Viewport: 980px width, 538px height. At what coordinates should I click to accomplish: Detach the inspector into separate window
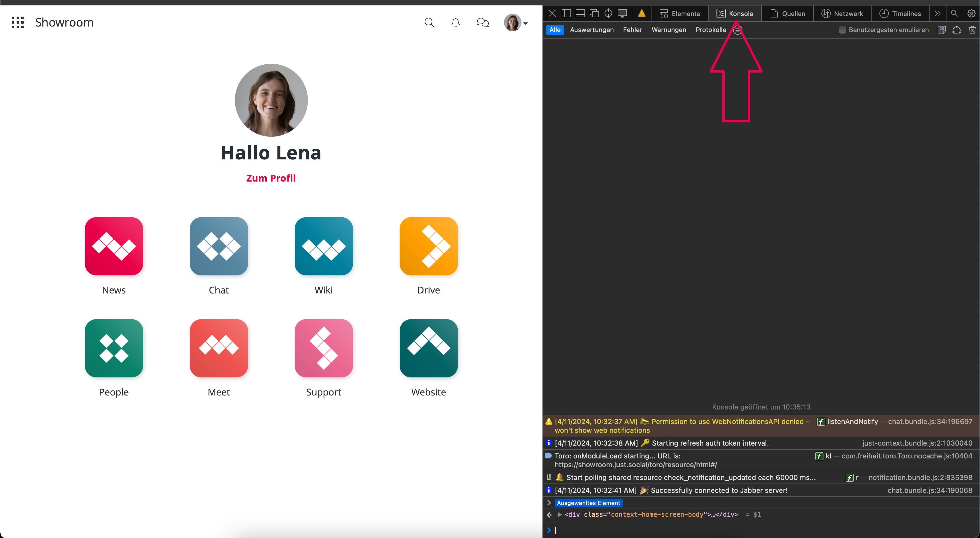594,13
